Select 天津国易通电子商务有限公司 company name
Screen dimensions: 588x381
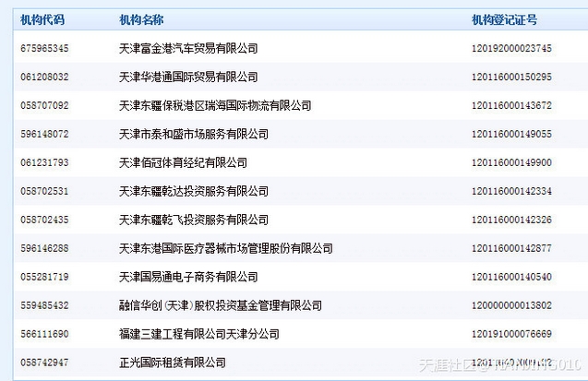188,277
